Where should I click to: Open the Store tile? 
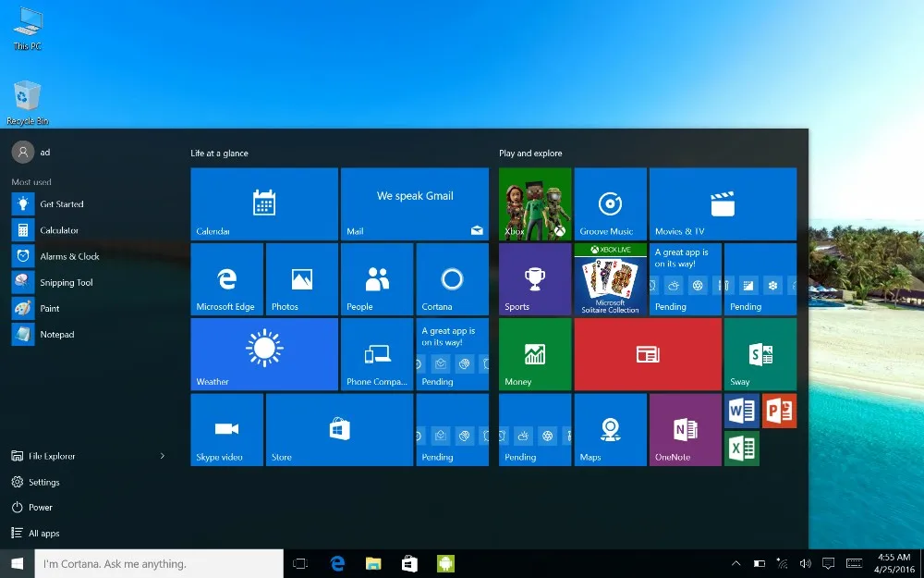pyautogui.click(x=339, y=429)
